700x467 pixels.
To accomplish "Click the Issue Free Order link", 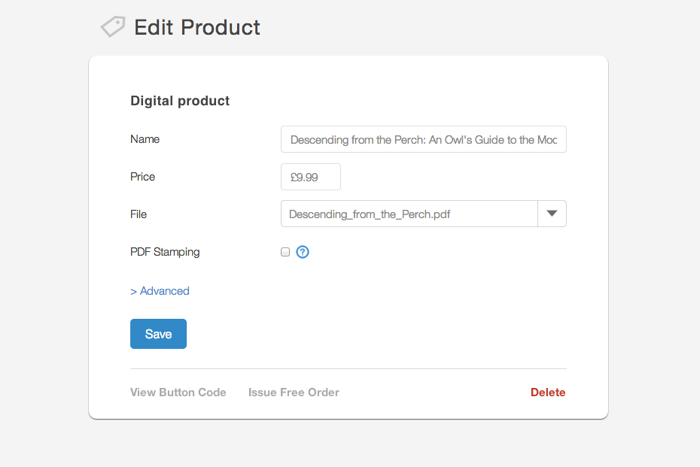I will point(293,393).
